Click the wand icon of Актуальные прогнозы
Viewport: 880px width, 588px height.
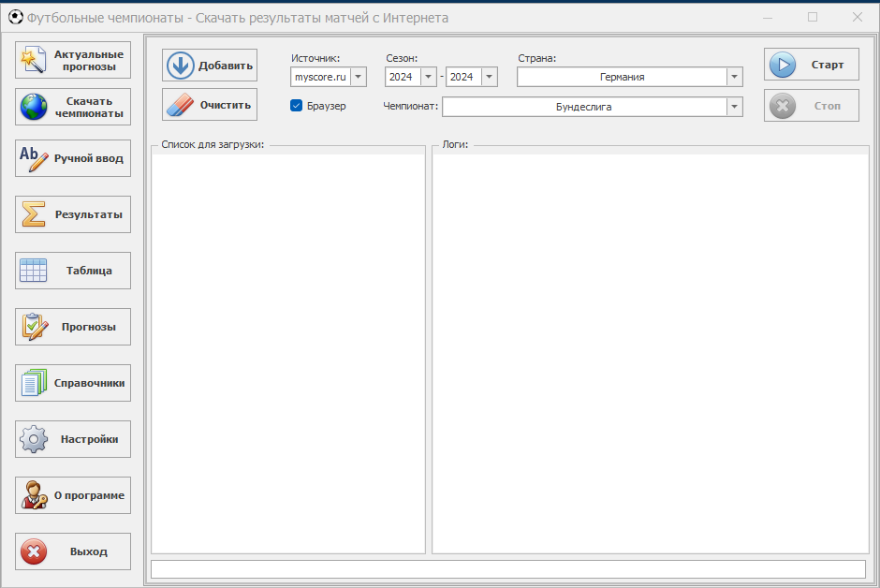pyautogui.click(x=33, y=60)
